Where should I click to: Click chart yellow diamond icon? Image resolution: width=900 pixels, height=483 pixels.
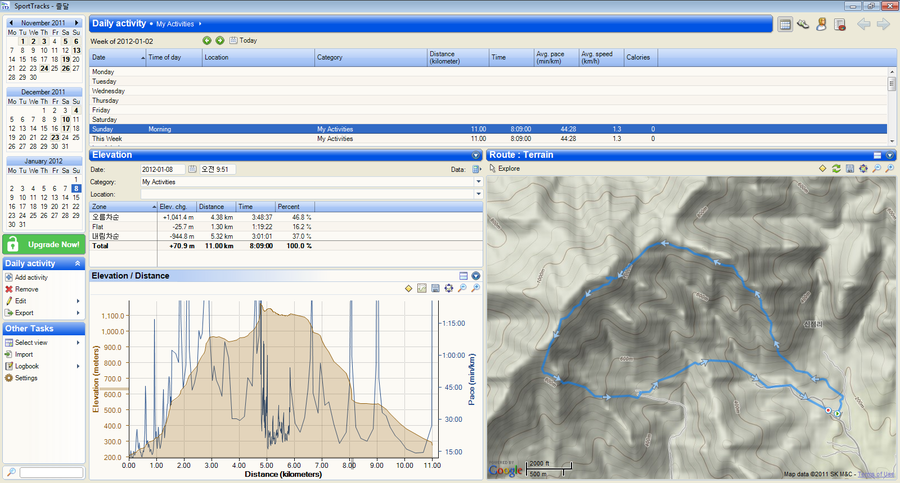409,288
